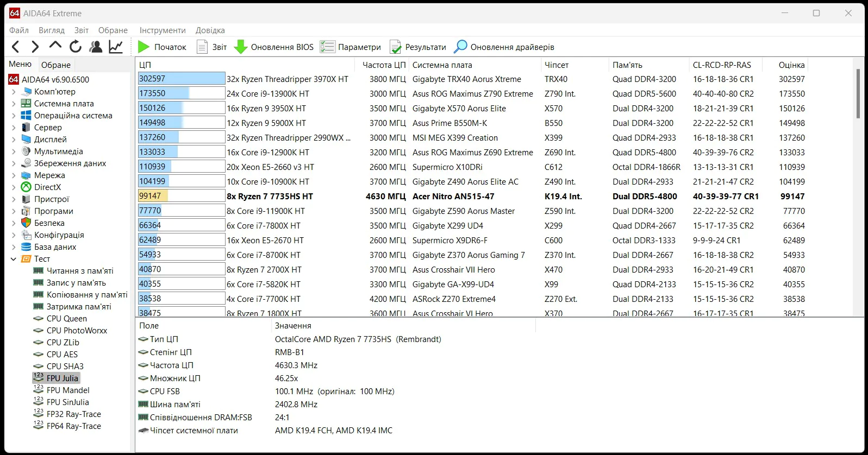The width and height of the screenshot is (868, 455).
Task: Click the Шина пам'яті field row
Action: coord(335,405)
